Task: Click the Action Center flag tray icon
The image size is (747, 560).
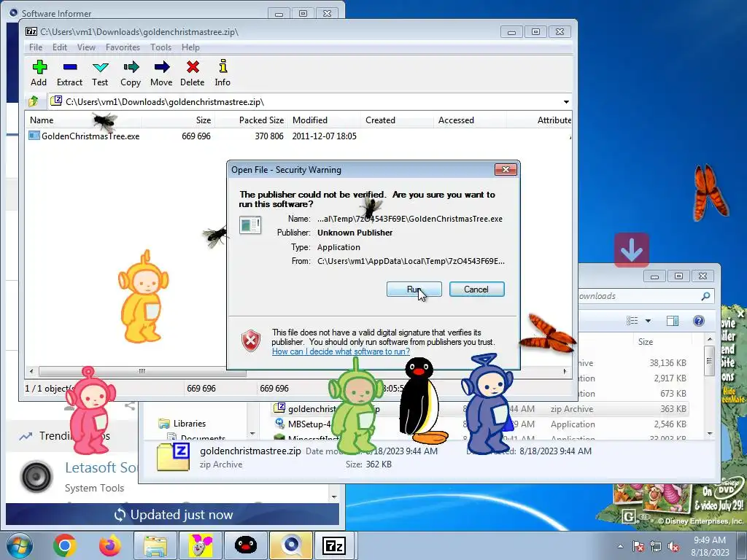Action: [x=638, y=546]
